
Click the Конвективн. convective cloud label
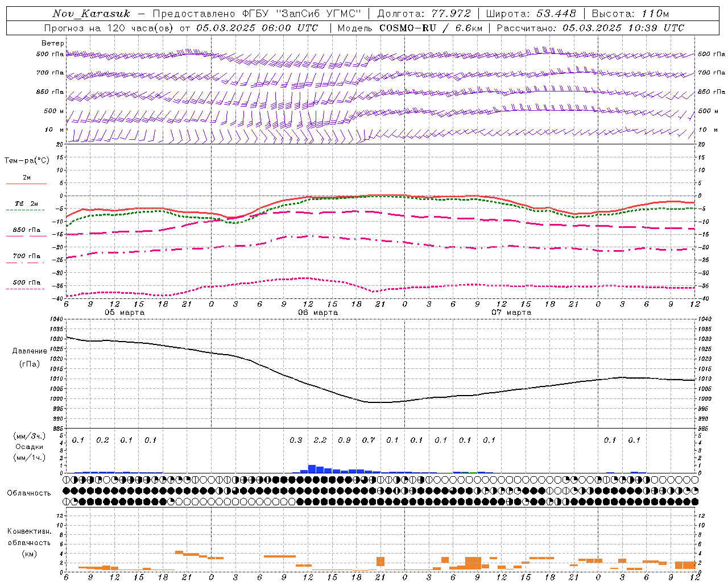pyautogui.click(x=29, y=531)
